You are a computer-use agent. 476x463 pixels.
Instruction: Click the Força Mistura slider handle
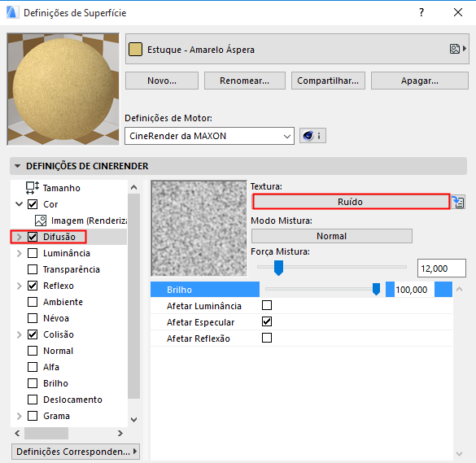278,268
